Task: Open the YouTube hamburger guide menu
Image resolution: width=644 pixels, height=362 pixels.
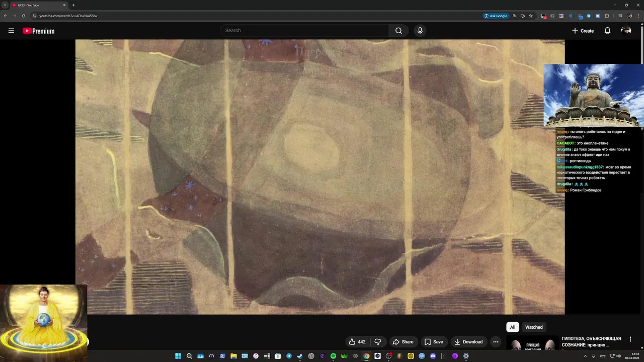Action: (x=11, y=31)
